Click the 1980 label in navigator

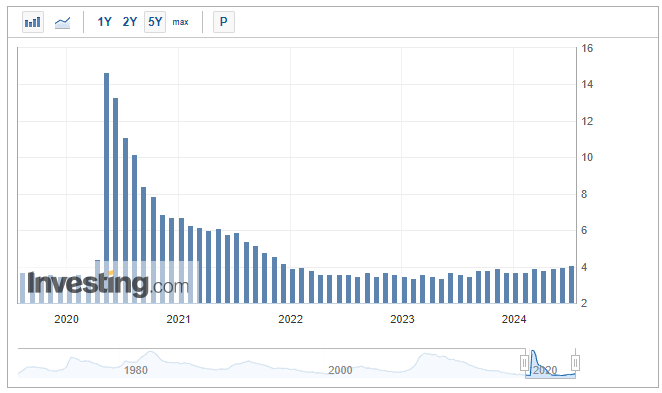[136, 370]
